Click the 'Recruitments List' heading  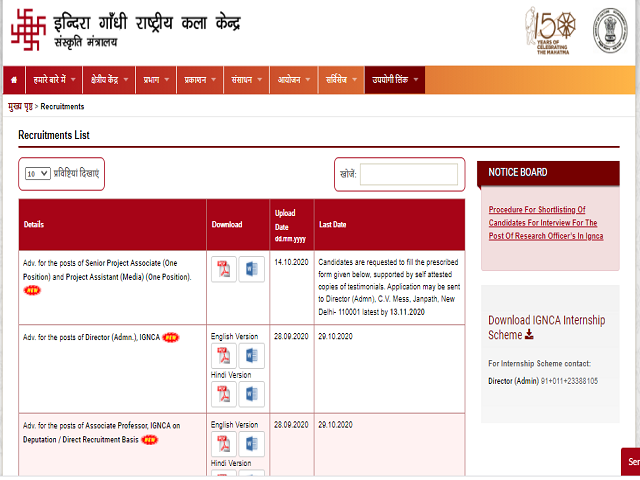[x=54, y=135]
